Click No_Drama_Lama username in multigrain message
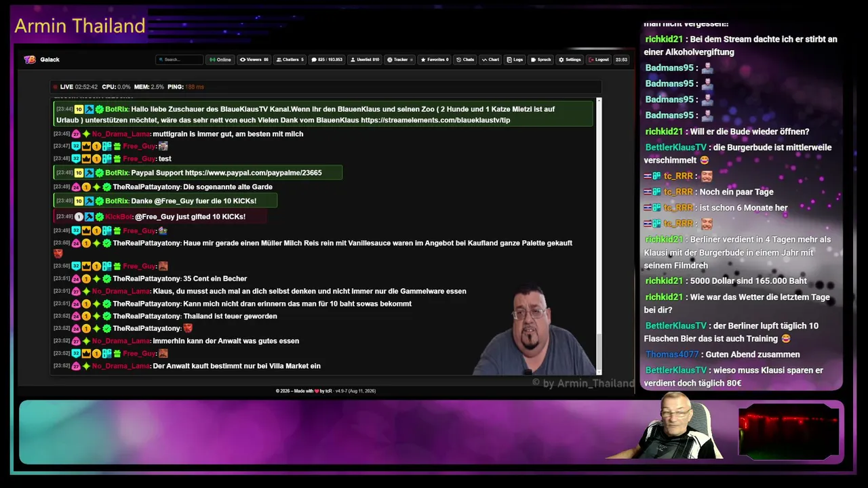Screen dimensions: 868x488 tap(121, 134)
